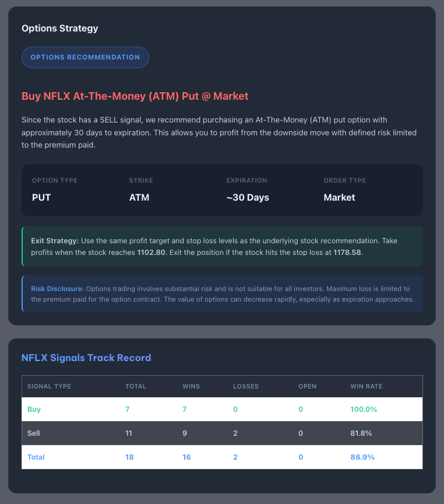Click the Buy NFLX At-The-Money Put heading
Image resolution: width=444 pixels, height=504 pixels.
click(x=135, y=96)
